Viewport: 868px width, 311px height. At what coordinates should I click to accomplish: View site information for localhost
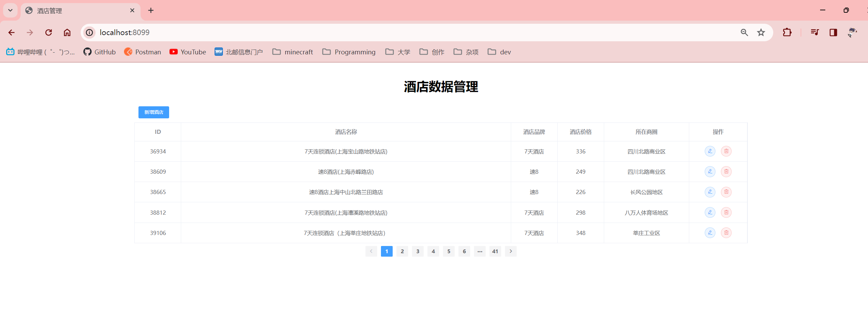point(90,32)
